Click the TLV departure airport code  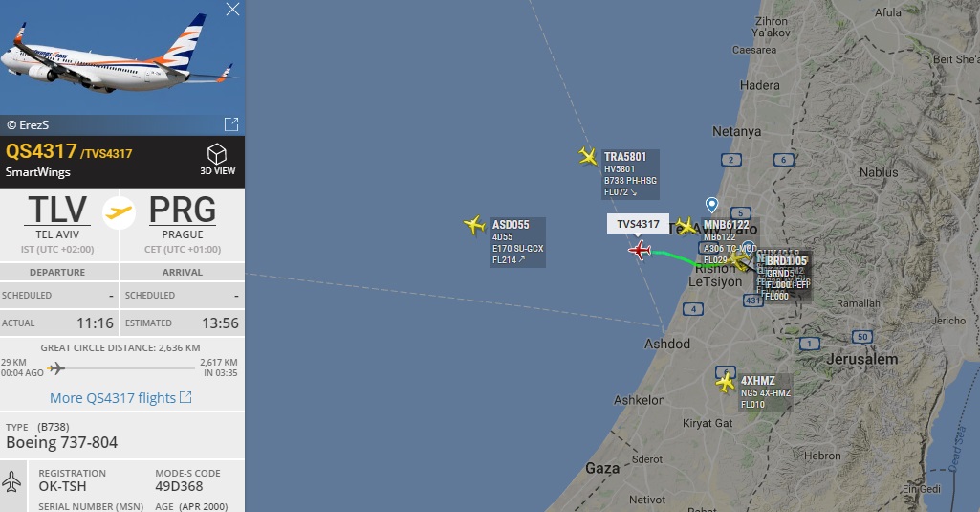point(57,210)
